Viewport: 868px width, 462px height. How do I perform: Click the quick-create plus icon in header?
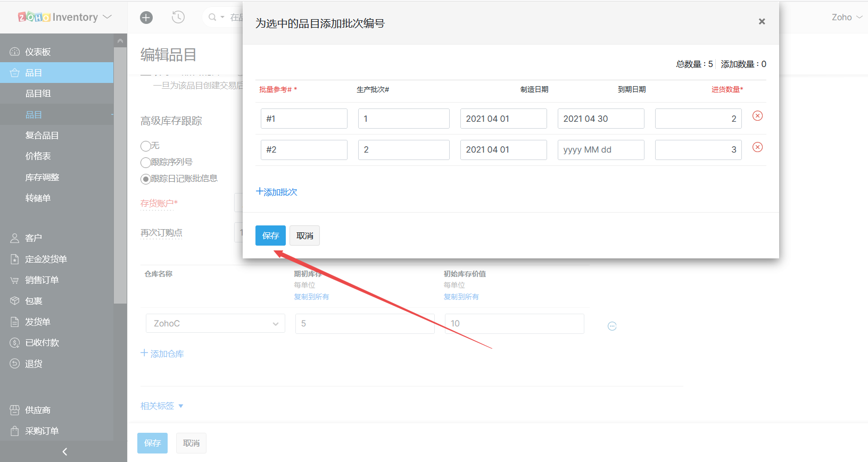(x=146, y=18)
